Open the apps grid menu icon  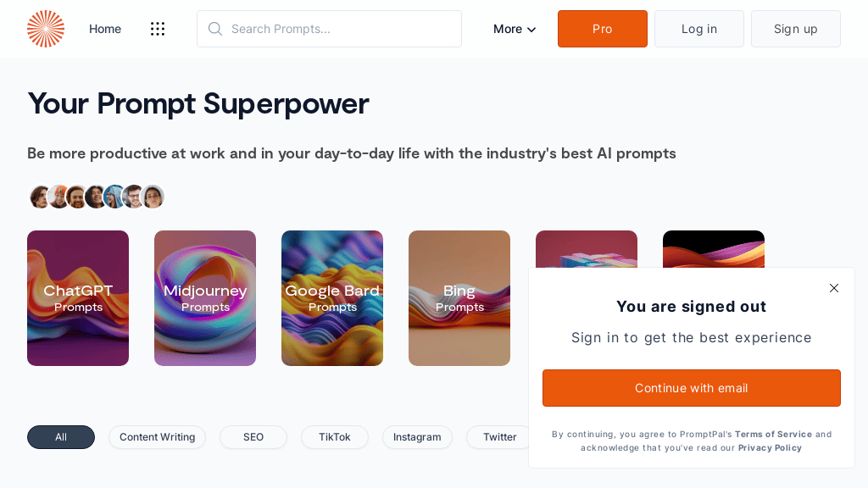pos(158,29)
